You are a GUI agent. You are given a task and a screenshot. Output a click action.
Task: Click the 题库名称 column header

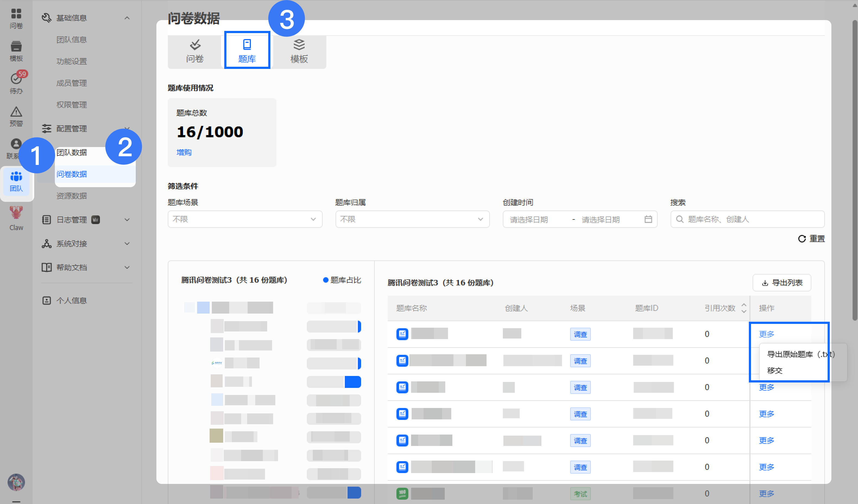[411, 308]
